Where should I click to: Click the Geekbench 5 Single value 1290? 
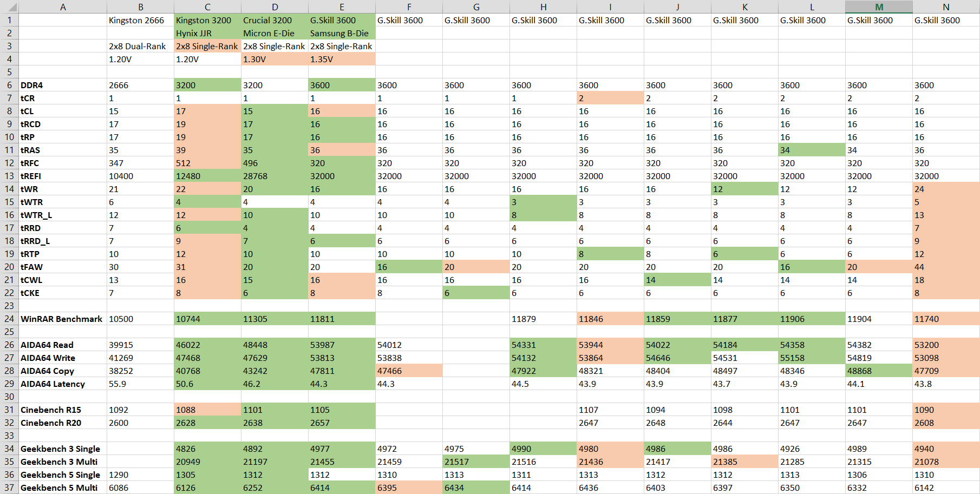[140, 475]
